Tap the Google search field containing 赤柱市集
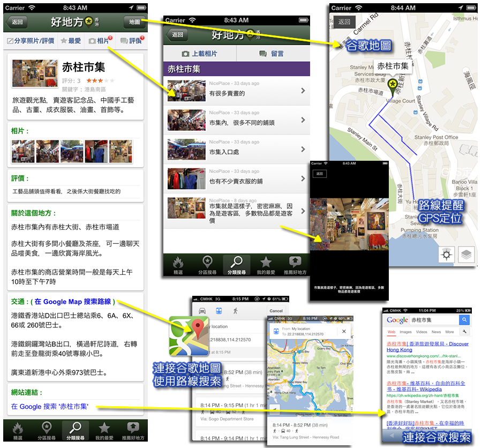This screenshot has width=482, height=448. coord(434,320)
